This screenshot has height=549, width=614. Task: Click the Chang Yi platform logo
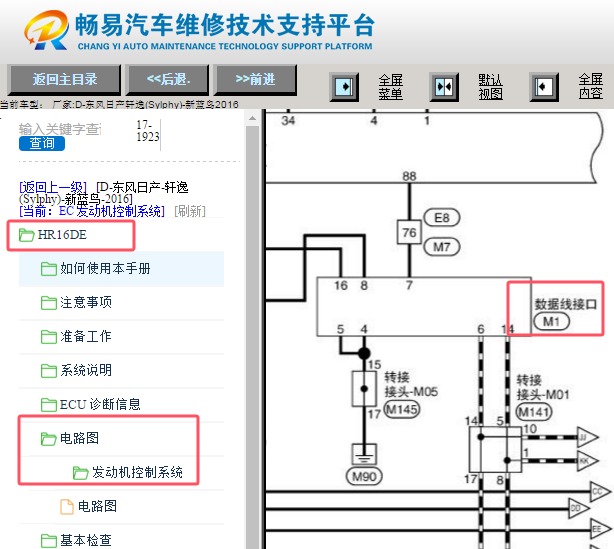click(46, 30)
